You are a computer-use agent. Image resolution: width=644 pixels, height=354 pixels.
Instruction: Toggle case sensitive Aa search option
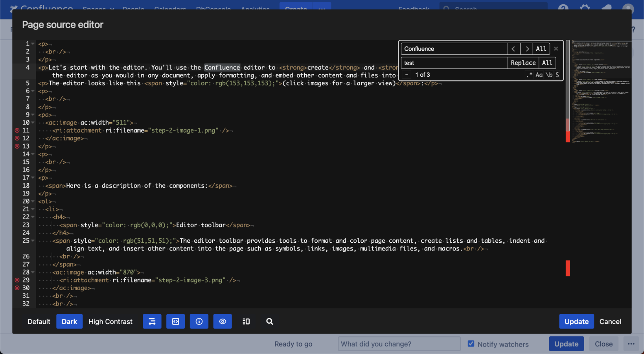point(539,75)
